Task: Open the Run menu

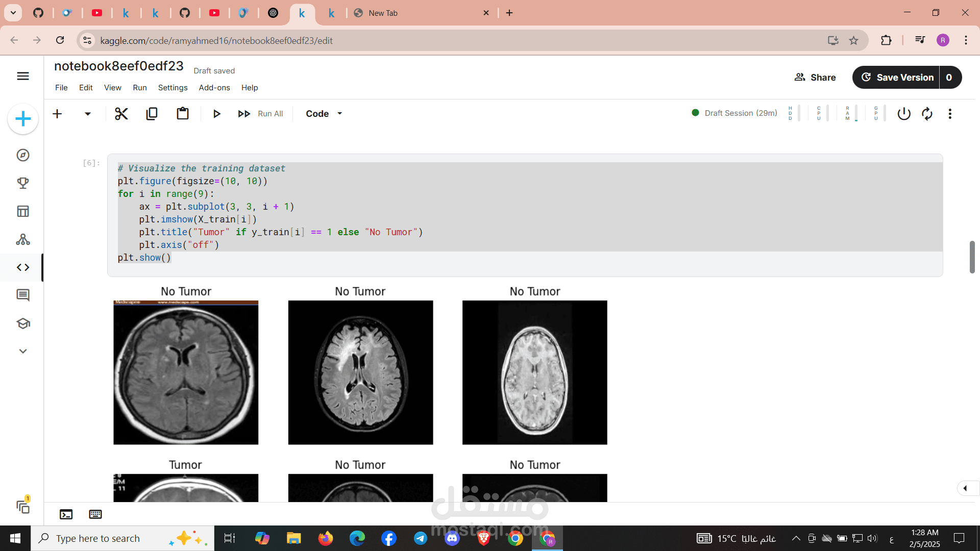Action: [x=140, y=88]
